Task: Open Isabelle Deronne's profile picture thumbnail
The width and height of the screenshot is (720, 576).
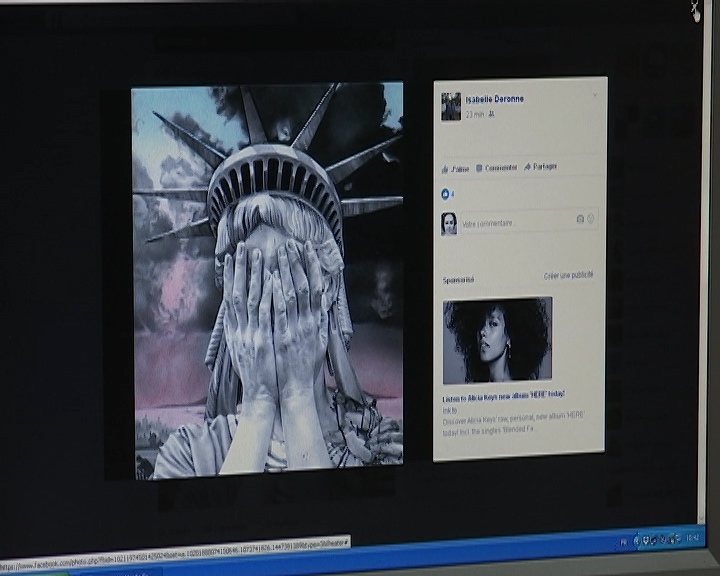Action: pyautogui.click(x=451, y=107)
